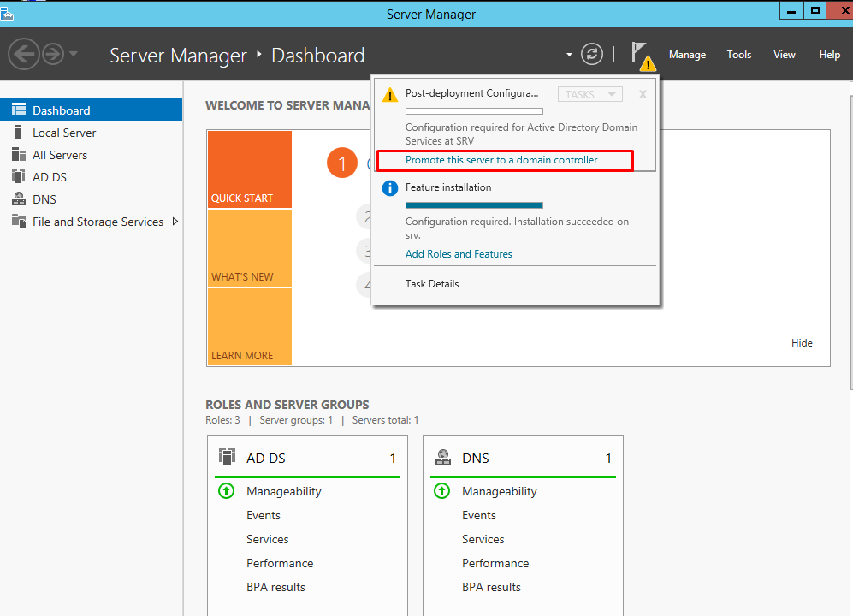Open Events in the AD DS tile

tap(264, 515)
